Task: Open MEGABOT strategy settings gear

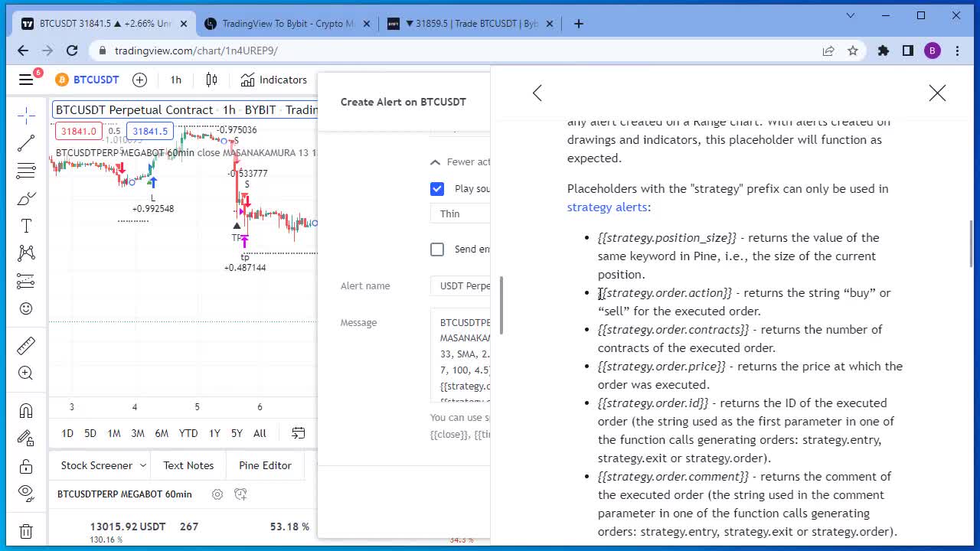Action: pyautogui.click(x=217, y=494)
